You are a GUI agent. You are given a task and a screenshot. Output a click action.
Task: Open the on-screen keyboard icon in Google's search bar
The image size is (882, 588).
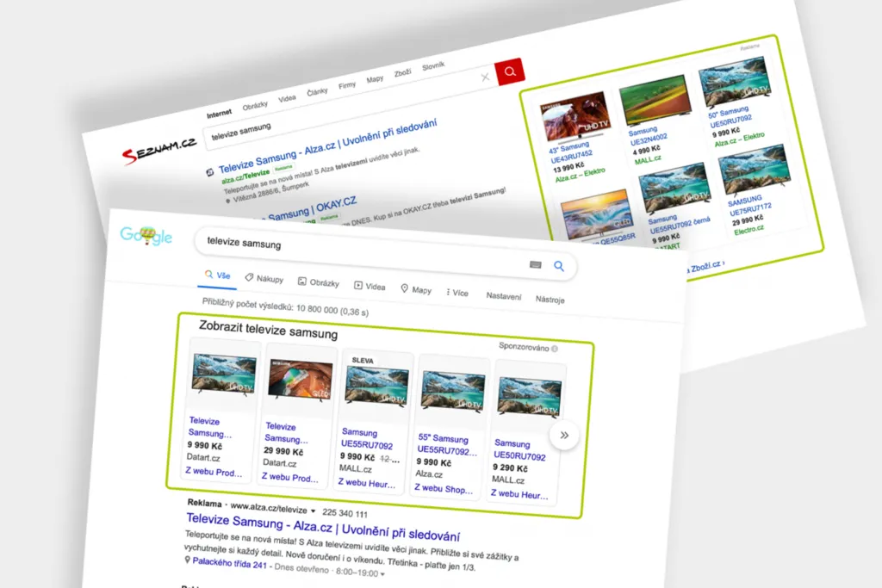coord(536,263)
